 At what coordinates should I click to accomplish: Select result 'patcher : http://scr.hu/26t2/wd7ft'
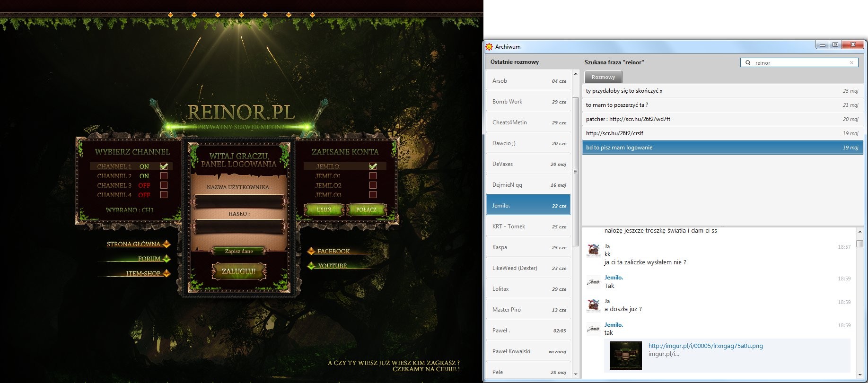click(722, 119)
